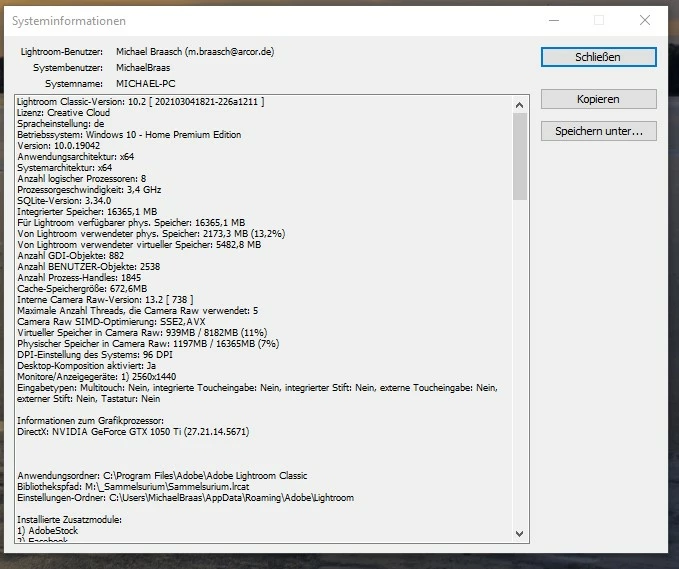Click the scrollbar up arrow
679x569 pixels.
[x=520, y=105]
